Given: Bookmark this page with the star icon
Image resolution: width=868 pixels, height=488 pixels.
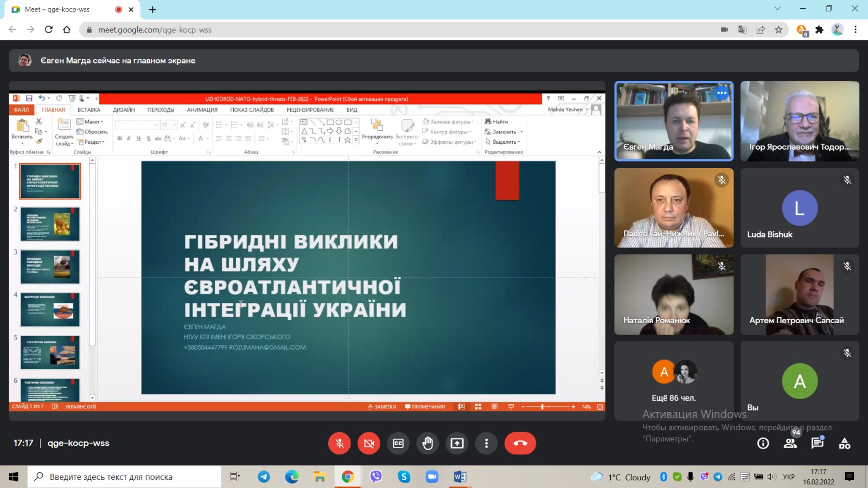Looking at the screenshot, I should point(778,30).
